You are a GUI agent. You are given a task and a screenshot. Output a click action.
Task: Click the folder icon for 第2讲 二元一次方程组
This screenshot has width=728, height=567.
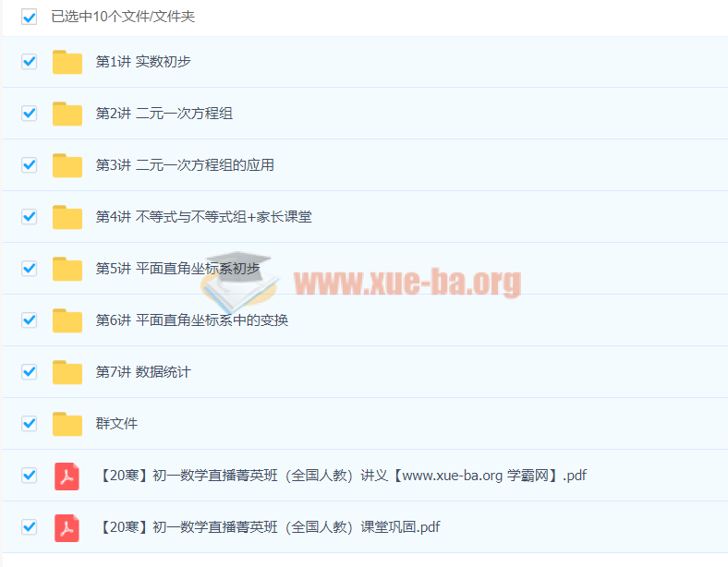tap(67, 114)
